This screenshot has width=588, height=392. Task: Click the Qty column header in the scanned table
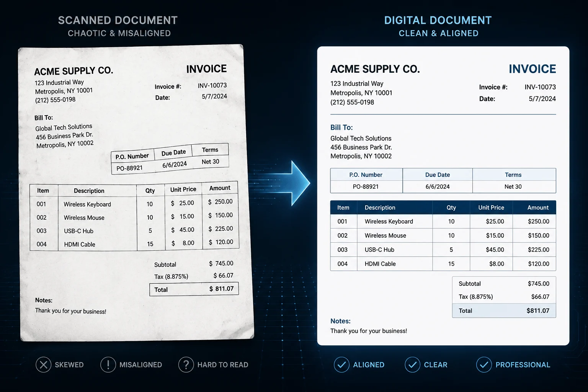tap(150, 190)
